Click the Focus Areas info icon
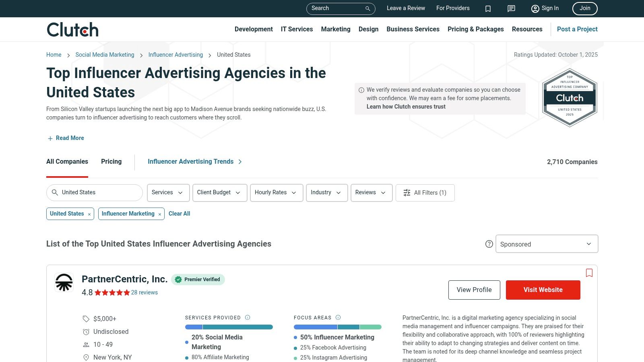 tap(338, 317)
